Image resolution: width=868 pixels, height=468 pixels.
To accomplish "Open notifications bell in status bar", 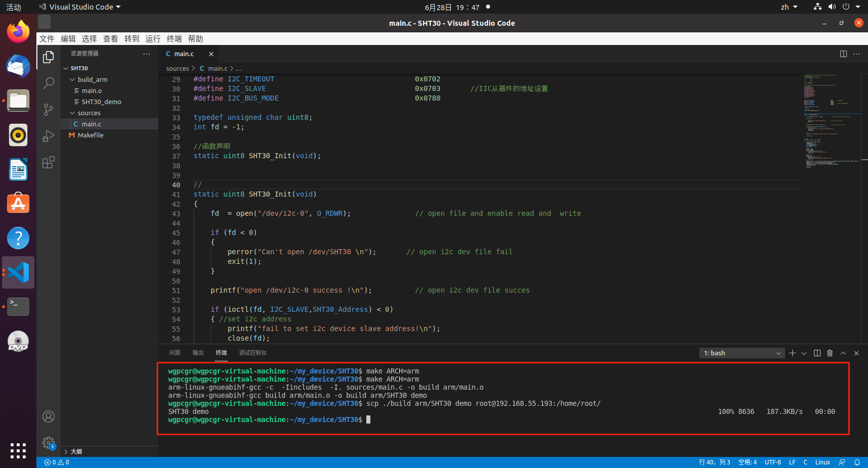I will click(x=857, y=462).
